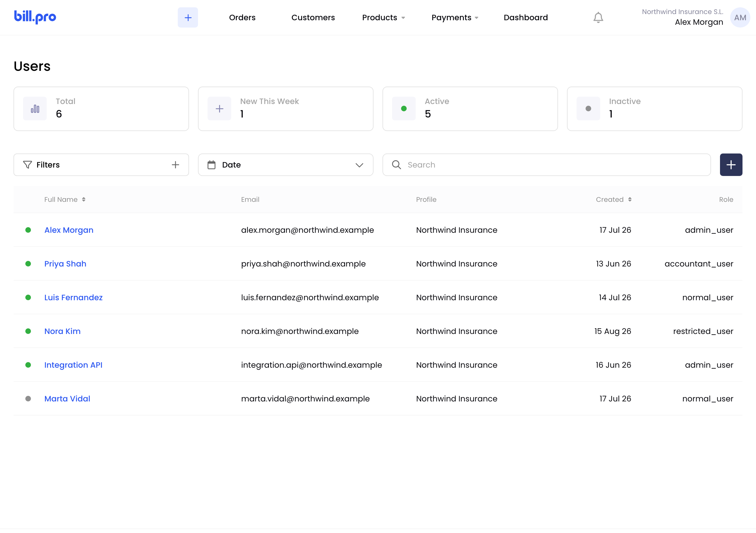This screenshot has width=756, height=533.
Task: Open Alex Morgan user link
Action: [69, 230]
